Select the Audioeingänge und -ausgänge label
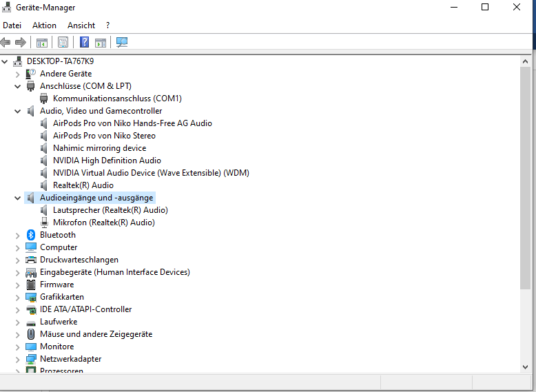Screen dimensions: 536x392 96,198
